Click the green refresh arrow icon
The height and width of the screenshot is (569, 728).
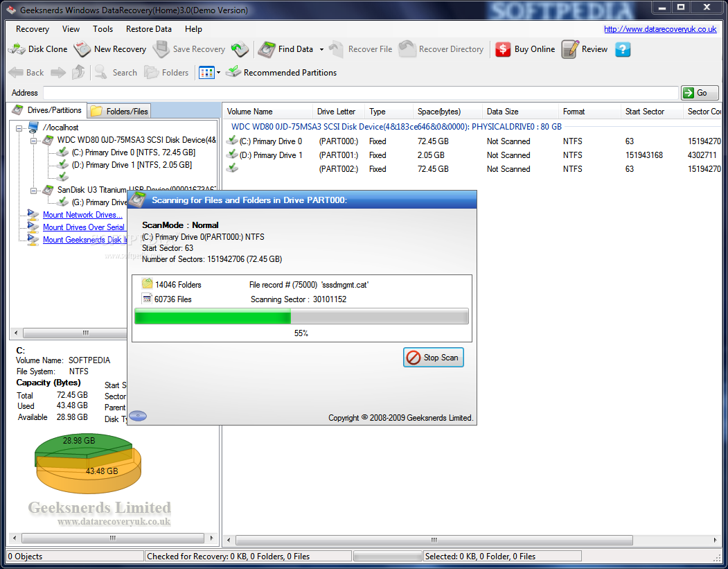(x=240, y=49)
